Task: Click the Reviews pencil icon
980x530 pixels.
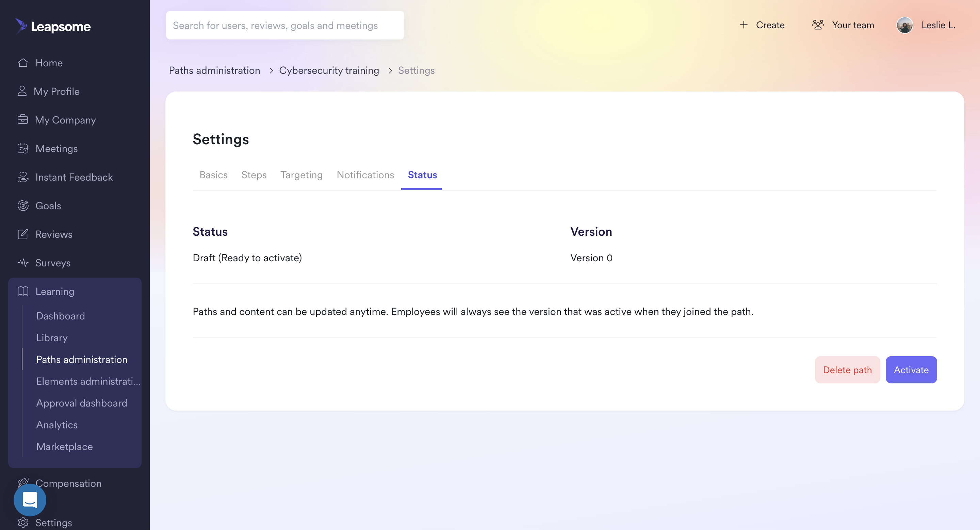Action: 23,234
